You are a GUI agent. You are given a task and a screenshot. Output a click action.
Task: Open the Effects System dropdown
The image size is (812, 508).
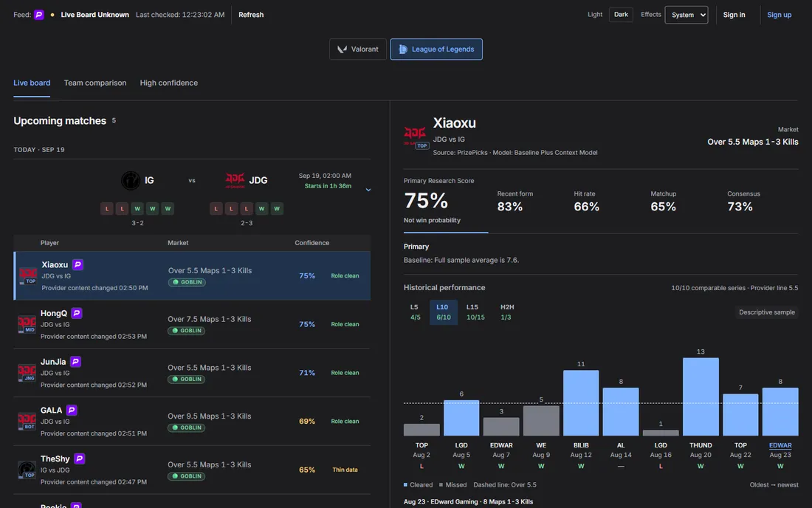[687, 15]
